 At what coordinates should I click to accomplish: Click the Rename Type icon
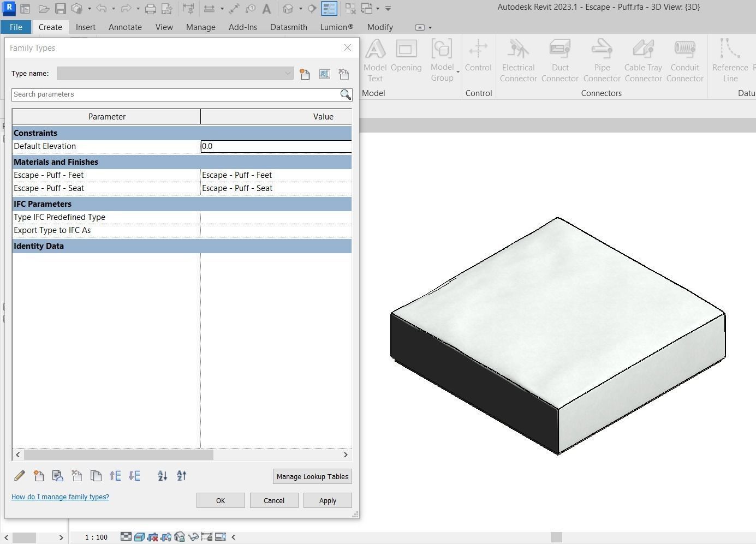coord(324,74)
